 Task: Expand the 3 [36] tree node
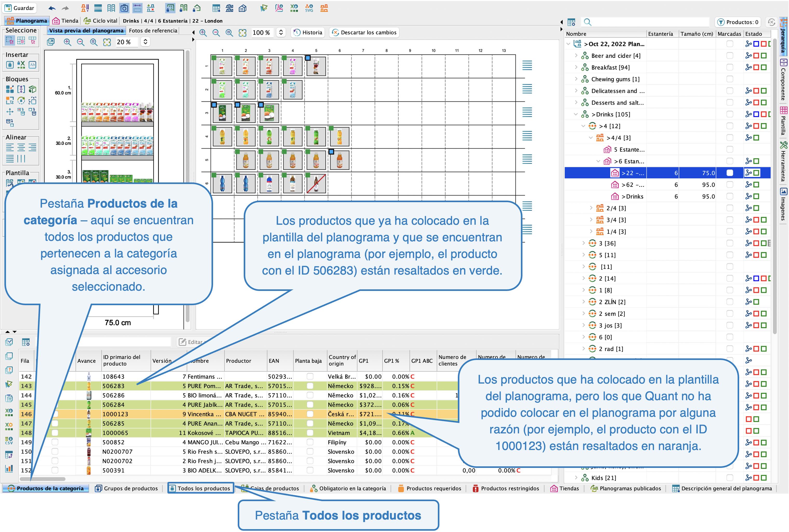[583, 243]
